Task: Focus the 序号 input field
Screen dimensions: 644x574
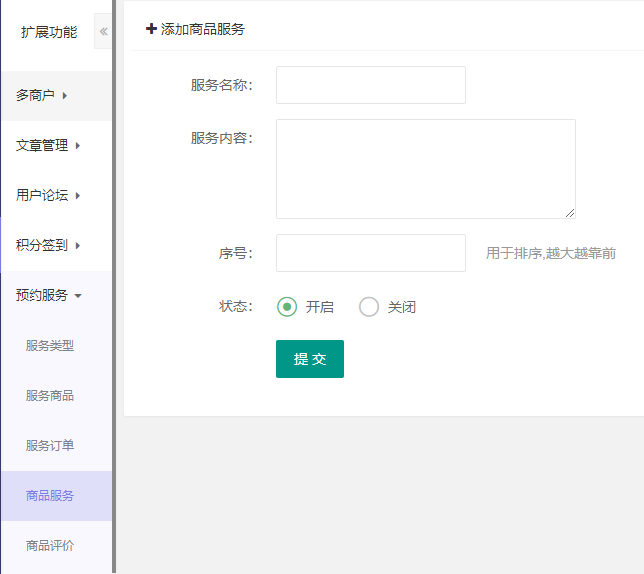Action: pyautogui.click(x=370, y=253)
